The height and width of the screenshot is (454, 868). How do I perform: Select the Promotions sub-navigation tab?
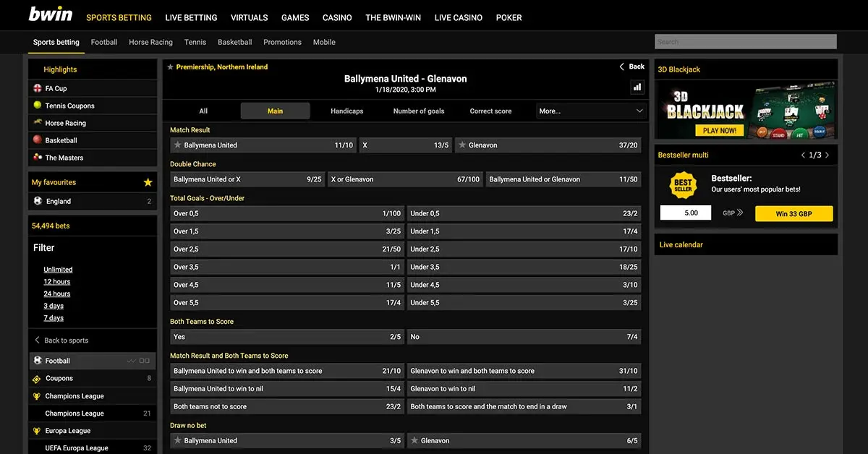tap(282, 42)
